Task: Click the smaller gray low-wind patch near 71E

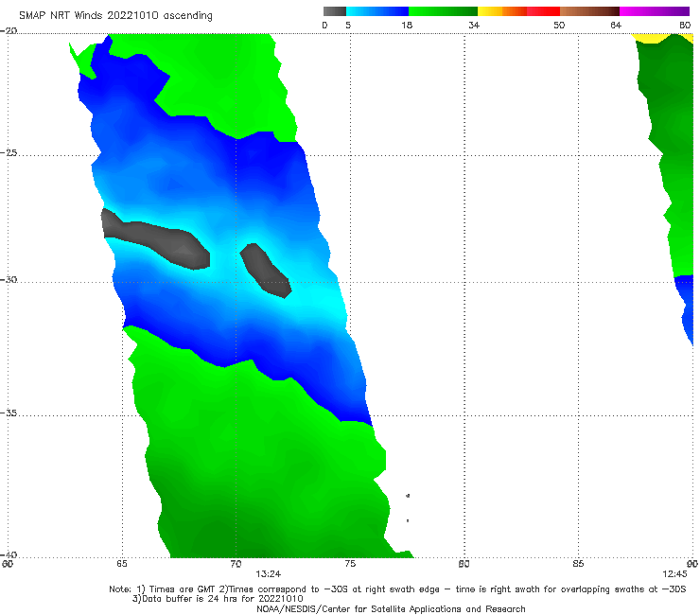Action: tap(266, 271)
